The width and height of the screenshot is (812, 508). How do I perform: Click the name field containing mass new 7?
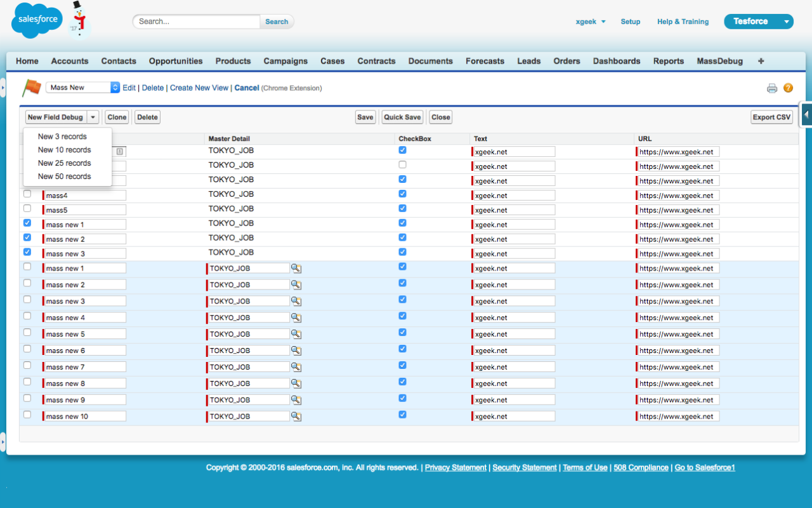pyautogui.click(x=84, y=367)
